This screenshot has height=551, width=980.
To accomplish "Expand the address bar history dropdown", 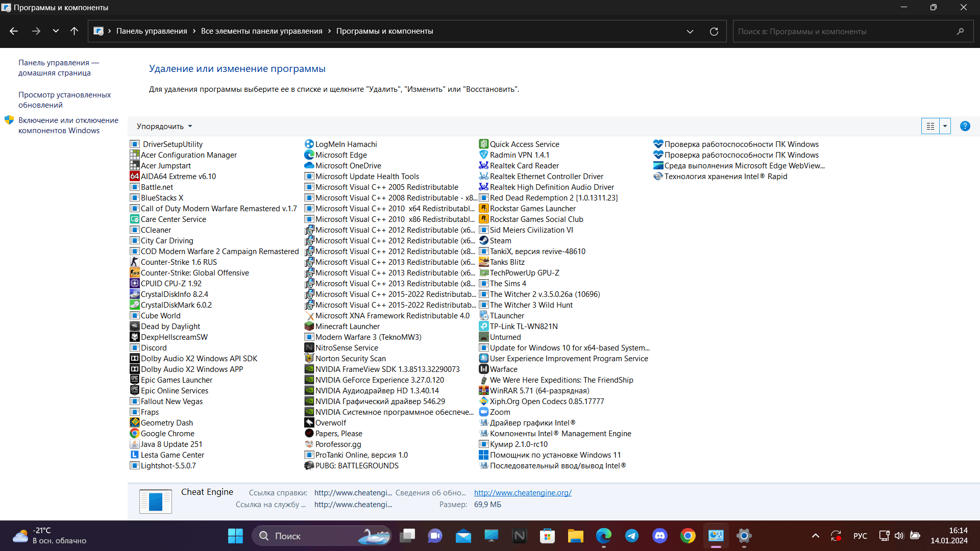I will (x=690, y=32).
